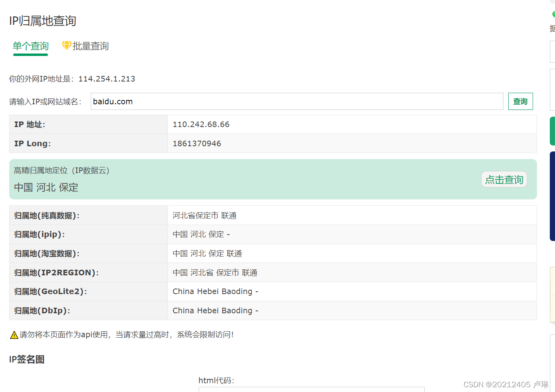Select the 淘宝数据 result 中国 河北 保定 联通

pyautogui.click(x=207, y=253)
